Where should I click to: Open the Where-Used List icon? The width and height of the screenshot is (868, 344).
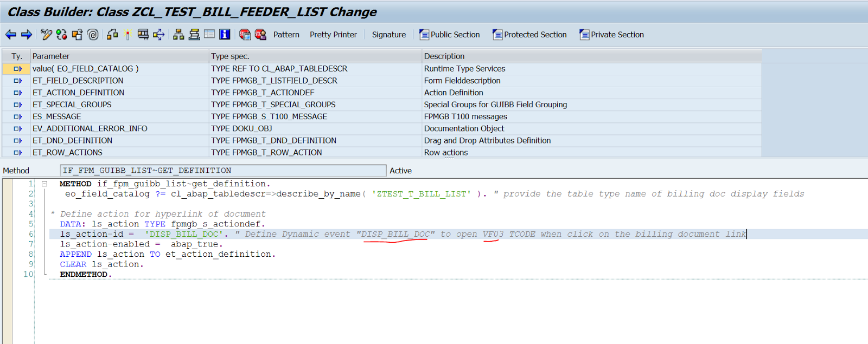[158, 35]
